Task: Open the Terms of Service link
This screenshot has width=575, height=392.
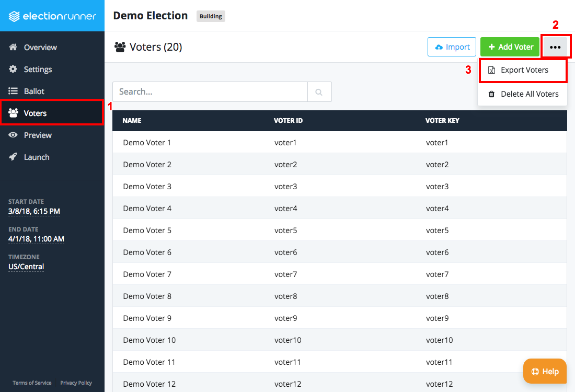Action: click(32, 383)
